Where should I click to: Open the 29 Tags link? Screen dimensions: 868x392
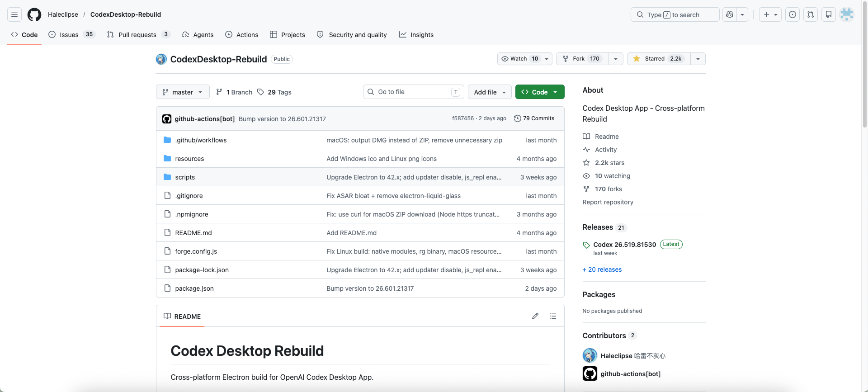274,92
